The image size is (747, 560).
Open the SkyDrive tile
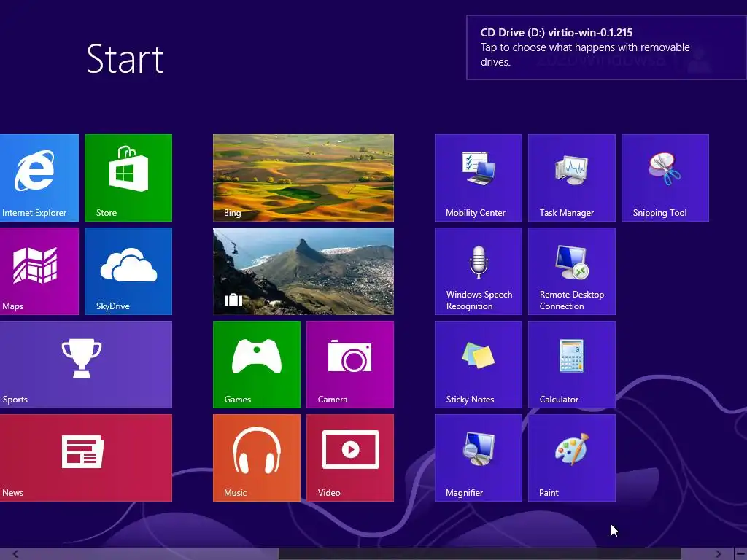click(128, 271)
